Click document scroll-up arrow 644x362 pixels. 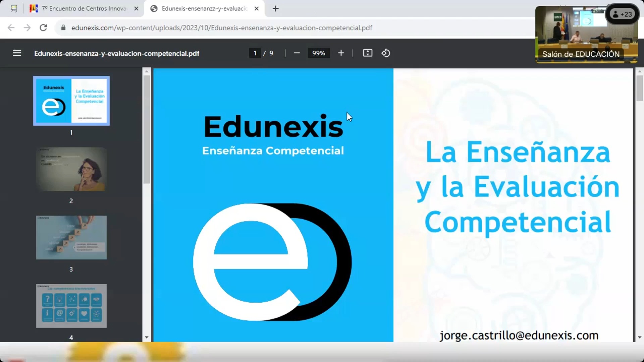(639, 71)
